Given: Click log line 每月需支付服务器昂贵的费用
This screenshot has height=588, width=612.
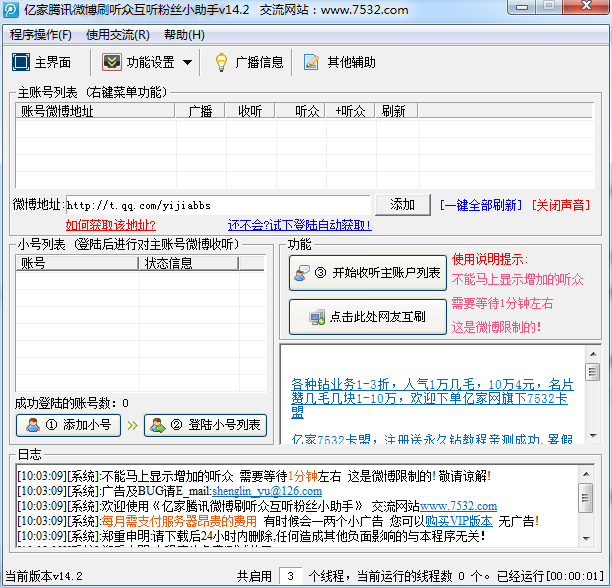Looking at the screenshot, I should (179, 521).
